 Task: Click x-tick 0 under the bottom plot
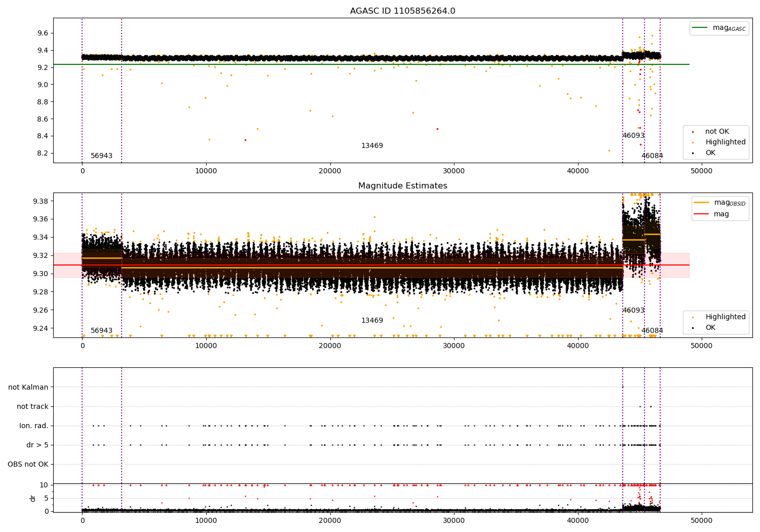pos(82,521)
